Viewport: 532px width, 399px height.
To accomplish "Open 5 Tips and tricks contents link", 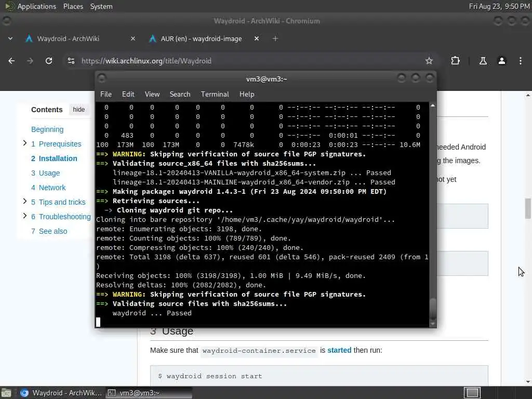I will tap(58, 202).
